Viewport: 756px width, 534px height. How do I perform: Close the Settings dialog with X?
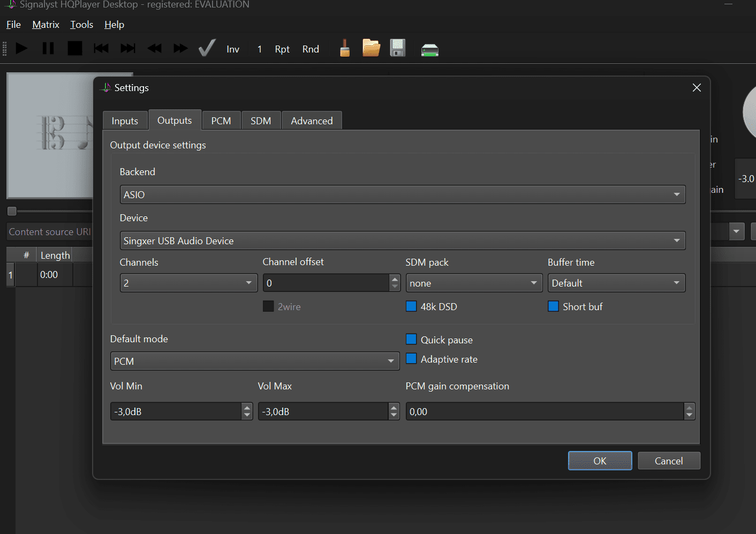point(697,87)
